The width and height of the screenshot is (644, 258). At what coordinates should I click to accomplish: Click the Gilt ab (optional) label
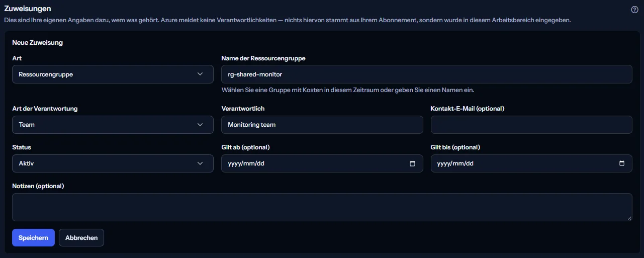click(246, 147)
